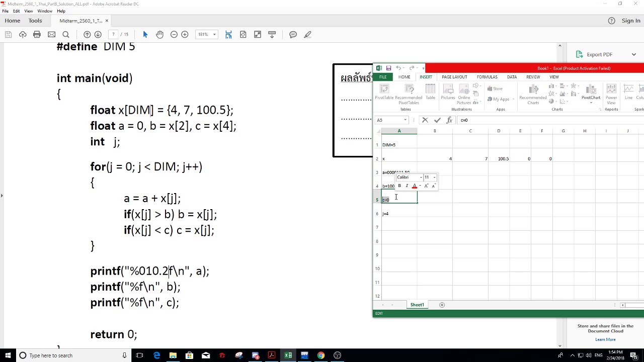Click the email envelope icon in Acrobat toolbar
Screen dimensions: 644x362
click(x=51, y=34)
